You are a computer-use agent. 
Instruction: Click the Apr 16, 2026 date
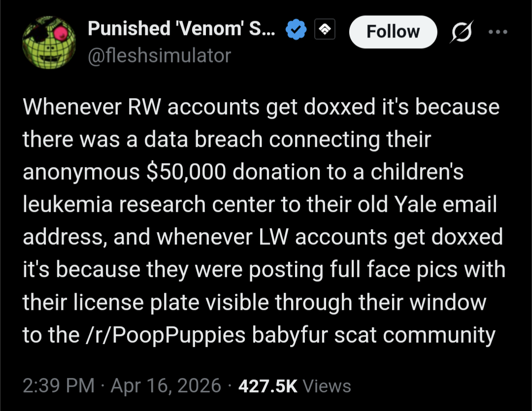(166, 385)
